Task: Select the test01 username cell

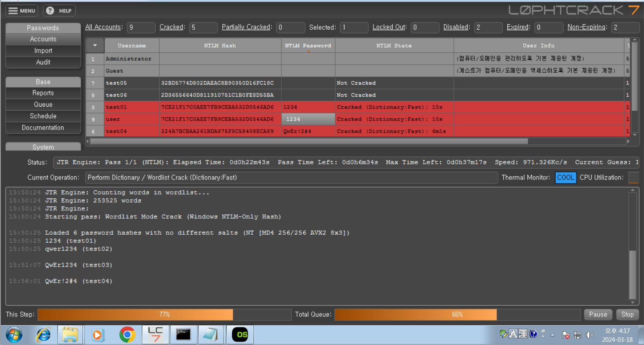Action: pyautogui.click(x=132, y=107)
